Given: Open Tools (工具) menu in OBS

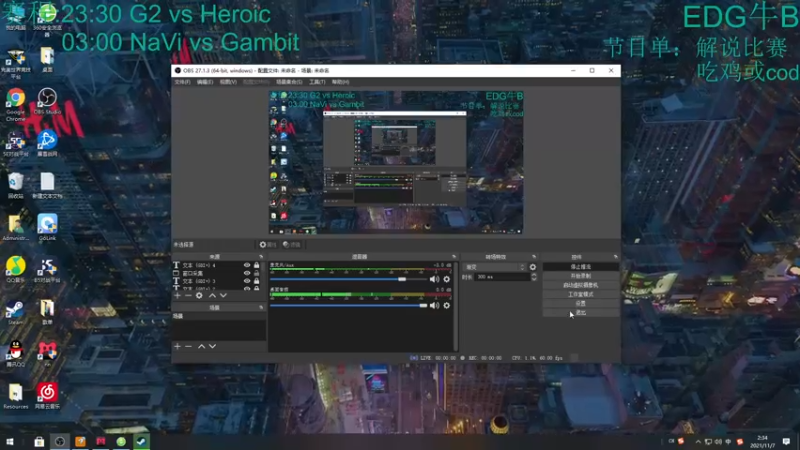Looking at the screenshot, I should [x=317, y=82].
